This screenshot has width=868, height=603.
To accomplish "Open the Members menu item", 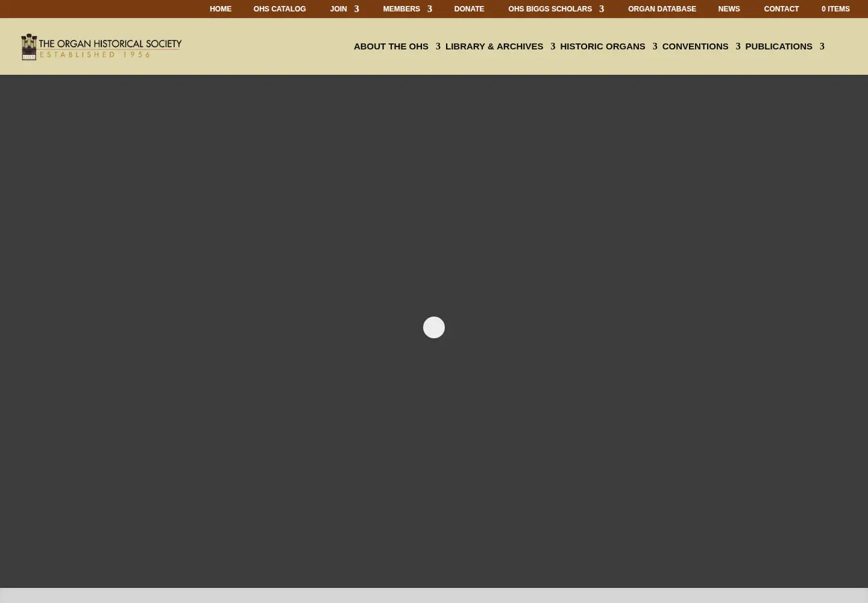I will [401, 9].
